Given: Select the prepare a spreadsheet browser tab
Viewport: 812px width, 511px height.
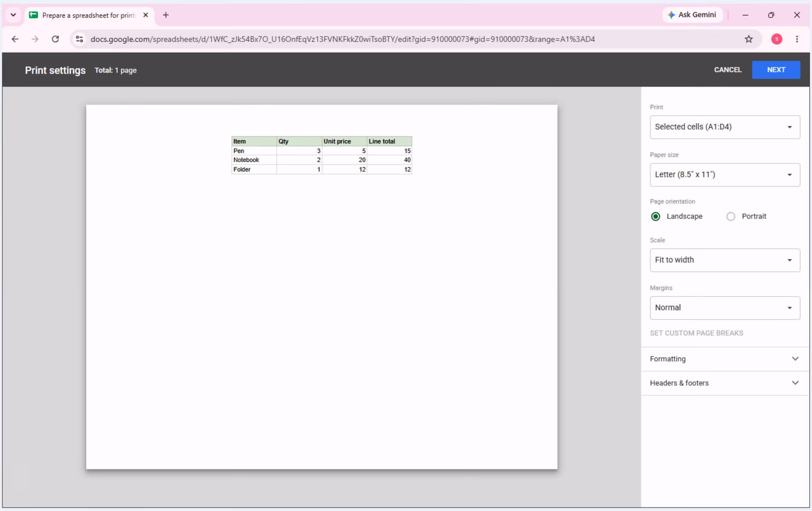Looking at the screenshot, I should pyautogui.click(x=89, y=15).
